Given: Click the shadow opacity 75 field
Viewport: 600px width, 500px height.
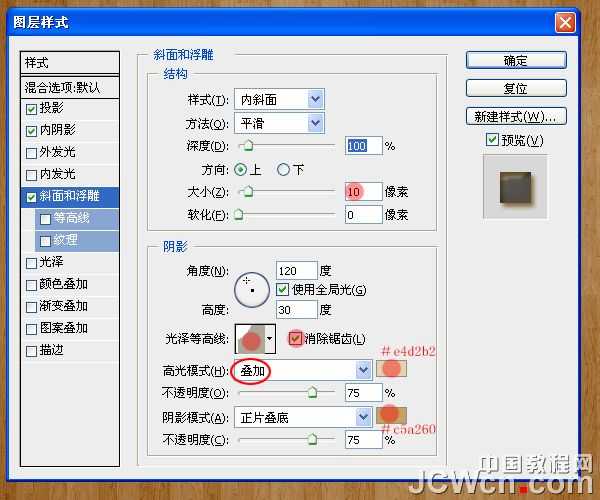Looking at the screenshot, I should [364, 440].
